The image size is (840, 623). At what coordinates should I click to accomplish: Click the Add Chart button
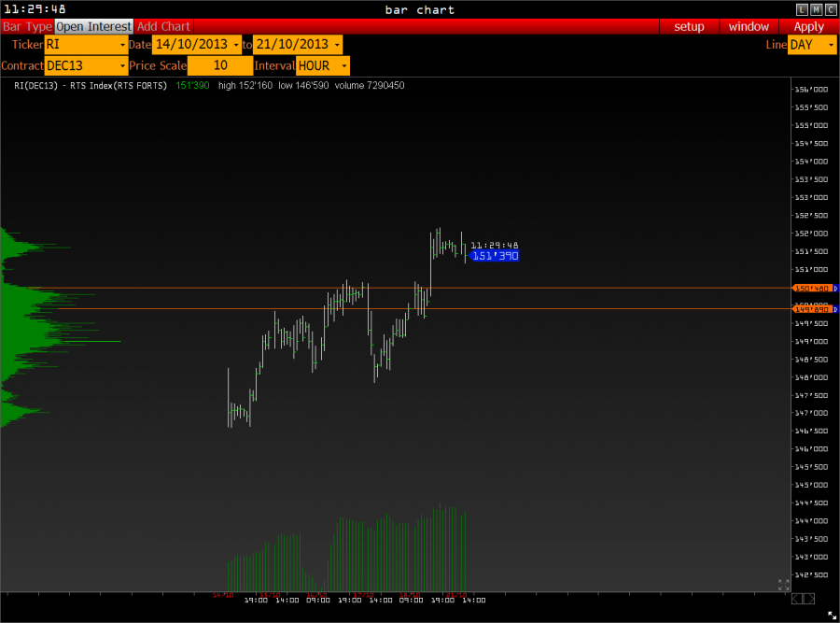[163, 26]
